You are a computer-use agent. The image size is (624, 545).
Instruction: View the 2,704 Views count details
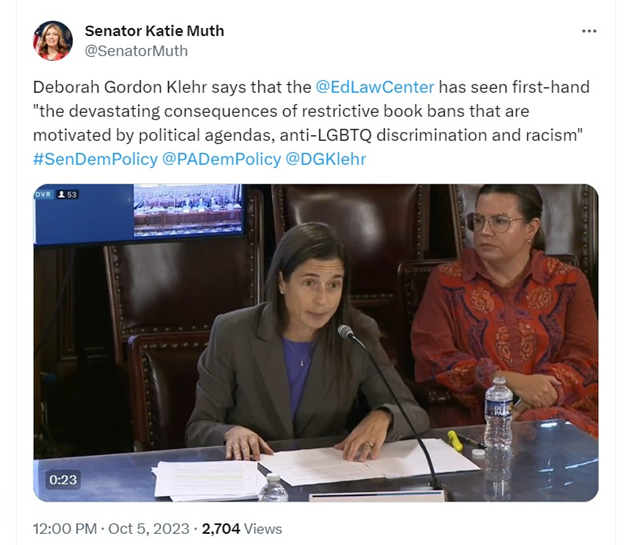point(242,529)
